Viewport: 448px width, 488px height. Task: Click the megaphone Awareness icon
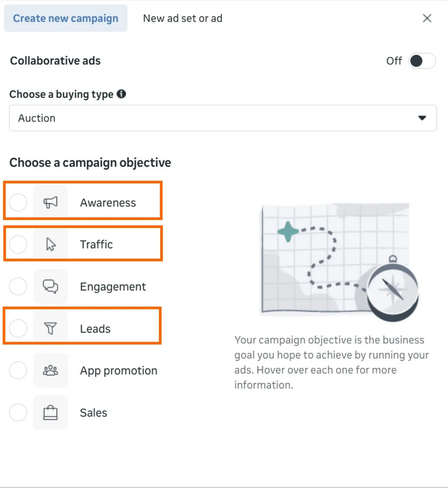click(51, 202)
